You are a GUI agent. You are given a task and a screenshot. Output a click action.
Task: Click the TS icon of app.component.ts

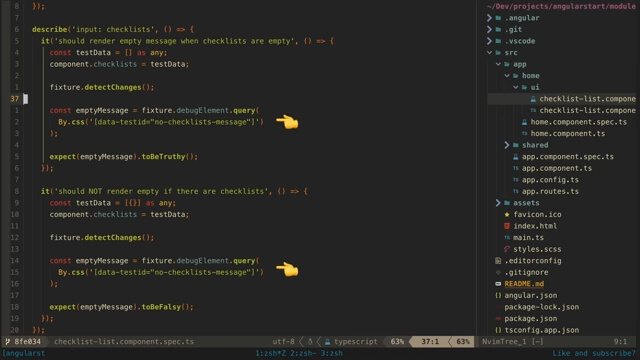pyautogui.click(x=516, y=168)
